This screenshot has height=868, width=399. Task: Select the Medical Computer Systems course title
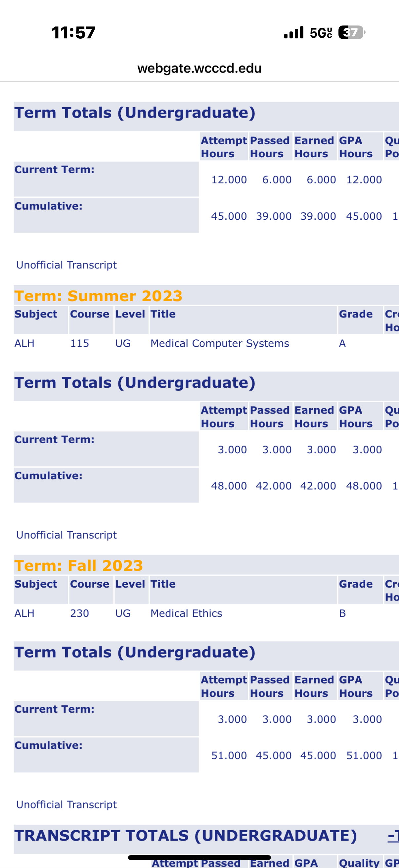[x=220, y=343]
